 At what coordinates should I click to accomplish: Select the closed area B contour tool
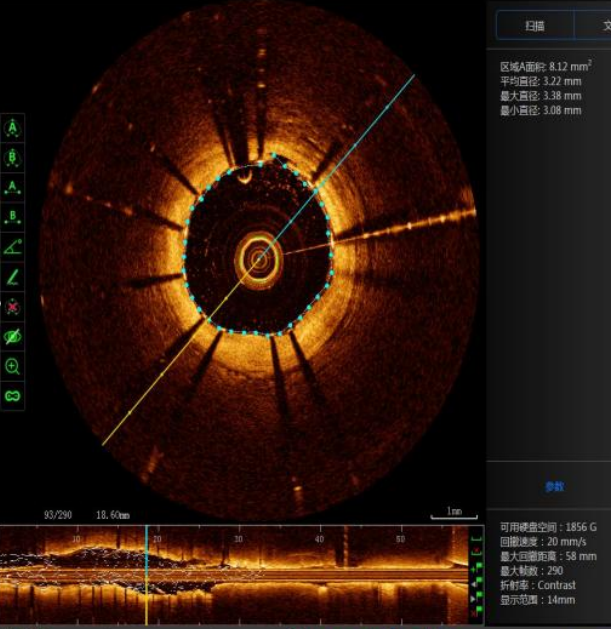pyautogui.click(x=13, y=157)
